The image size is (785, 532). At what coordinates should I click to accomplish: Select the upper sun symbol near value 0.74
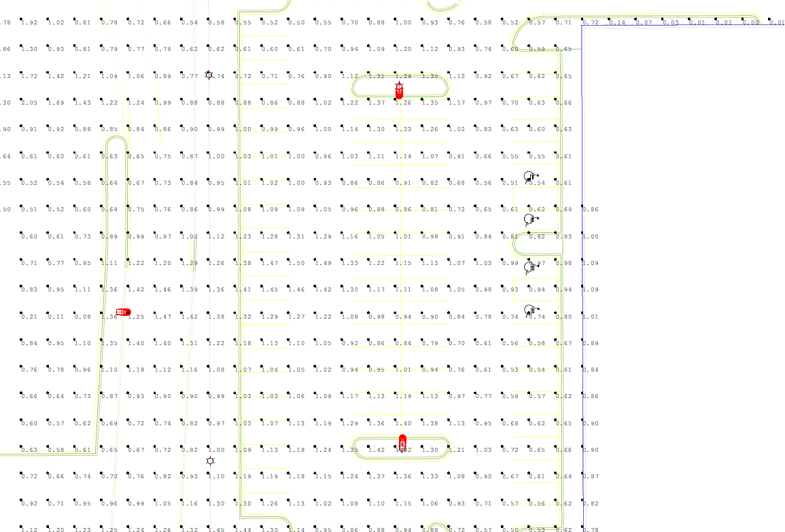tap(209, 75)
